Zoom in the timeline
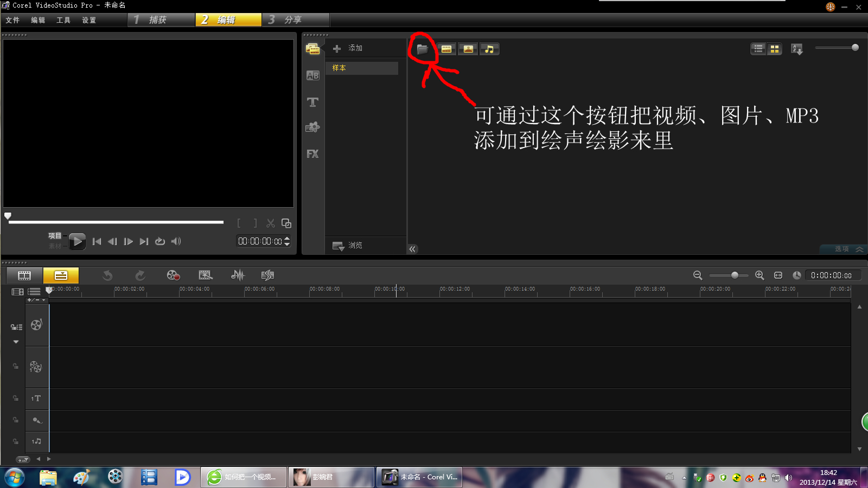This screenshot has height=488, width=868. pyautogui.click(x=759, y=275)
